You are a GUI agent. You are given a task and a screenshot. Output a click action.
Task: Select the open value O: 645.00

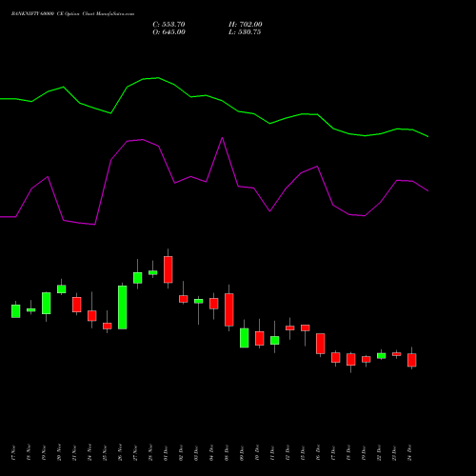point(169,32)
